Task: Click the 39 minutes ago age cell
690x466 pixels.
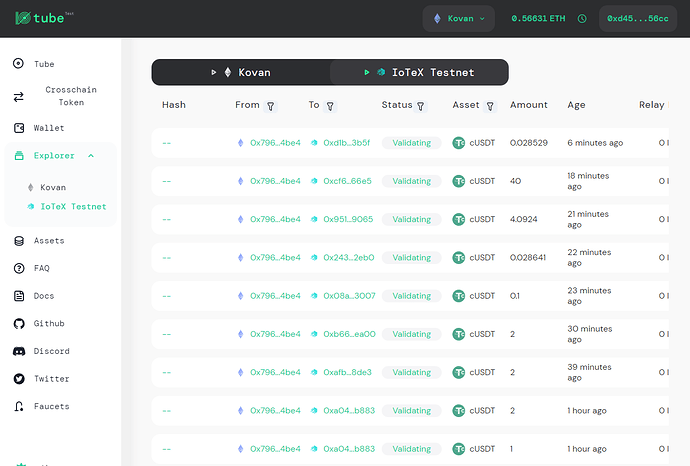Action: [589, 372]
